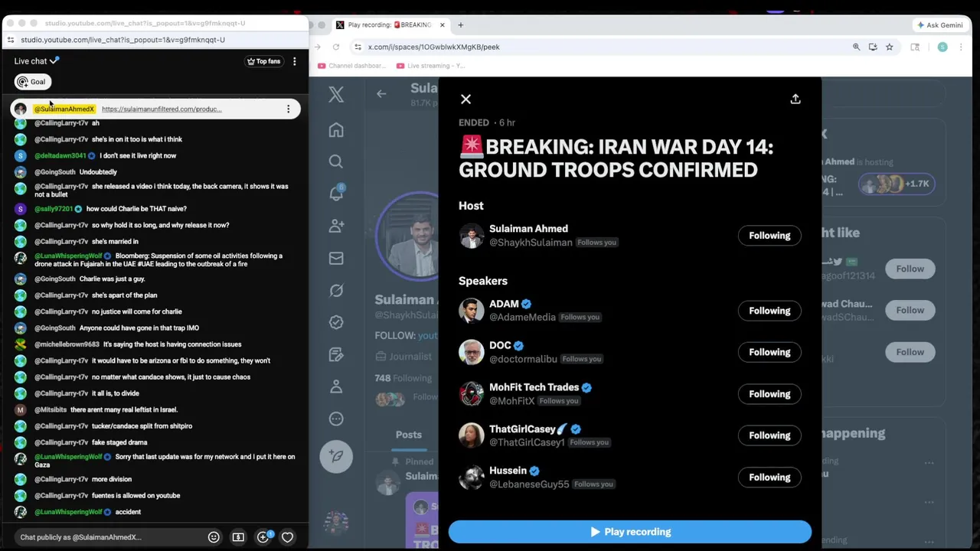
Task: Go to Home in X sidebar
Action: pos(336,130)
